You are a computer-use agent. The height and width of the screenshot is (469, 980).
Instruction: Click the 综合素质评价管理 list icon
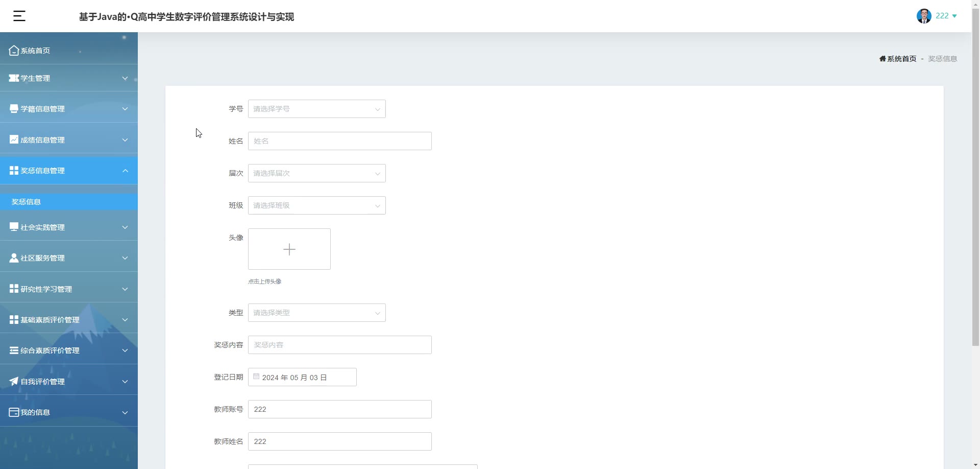point(14,350)
